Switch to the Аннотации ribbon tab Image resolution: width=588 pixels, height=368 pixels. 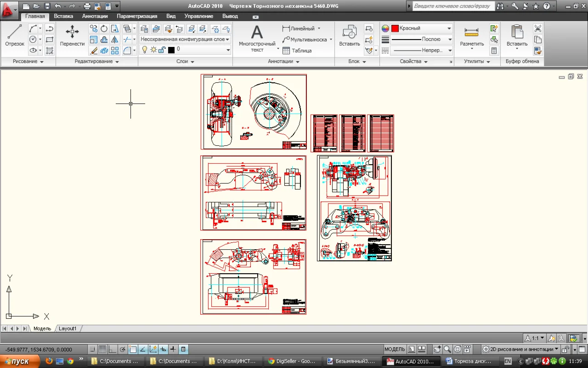95,16
